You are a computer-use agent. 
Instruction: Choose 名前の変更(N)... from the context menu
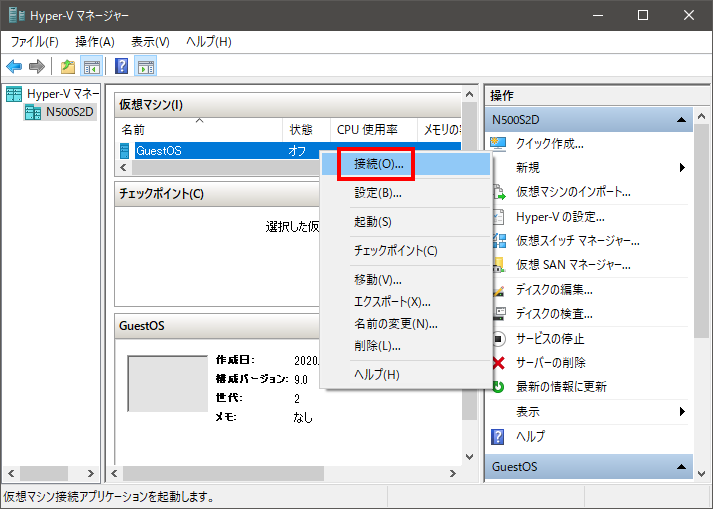tap(405, 324)
